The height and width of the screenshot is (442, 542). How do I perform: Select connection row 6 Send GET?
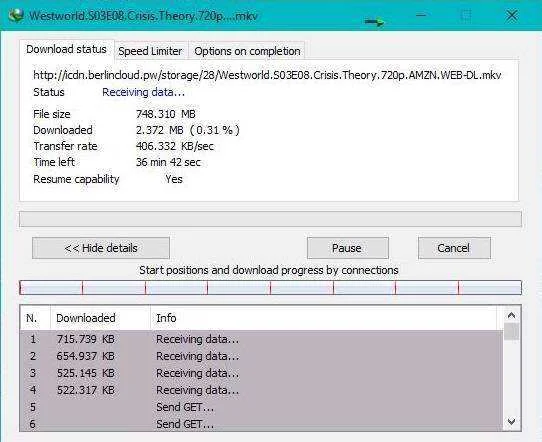262,424
